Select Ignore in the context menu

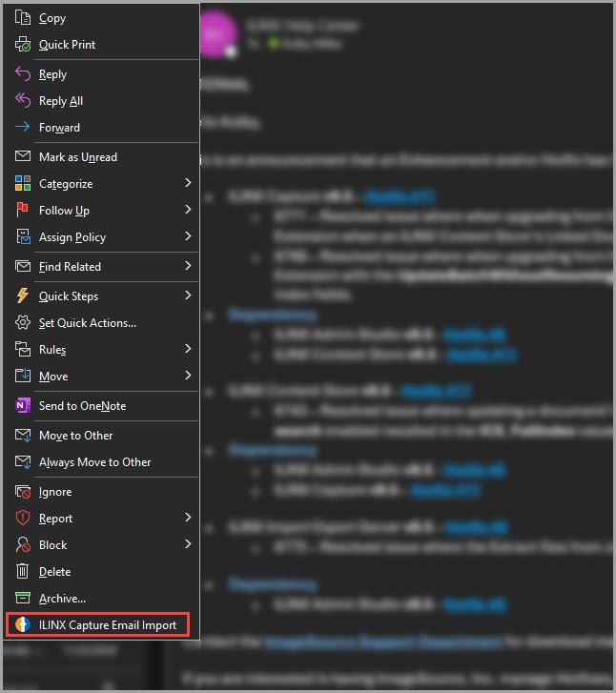coord(54,492)
